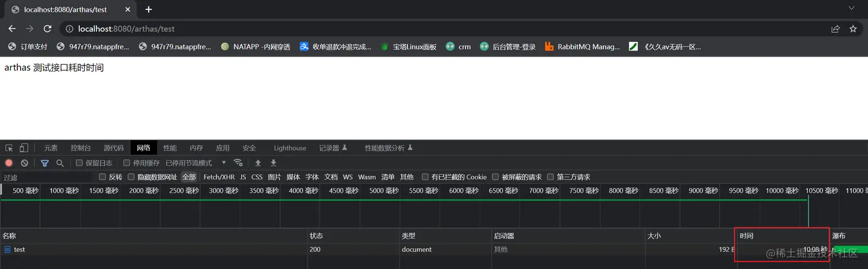Switch to the 控制台 tab
This screenshot has height=269, width=868.
point(81,148)
